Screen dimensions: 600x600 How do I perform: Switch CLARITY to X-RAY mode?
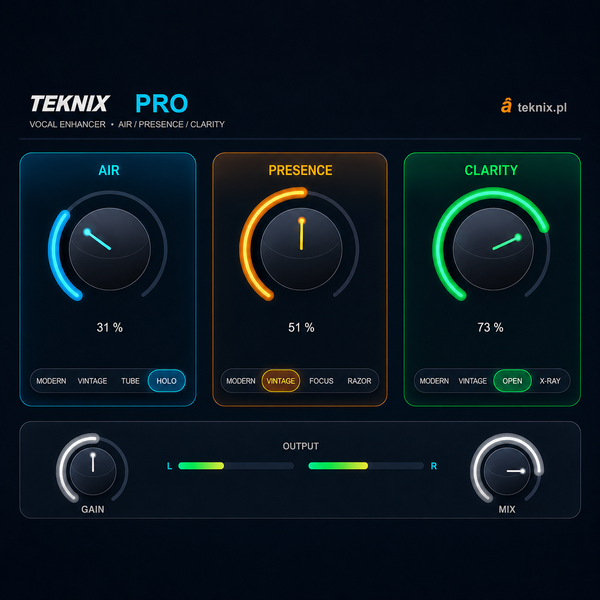click(x=550, y=381)
